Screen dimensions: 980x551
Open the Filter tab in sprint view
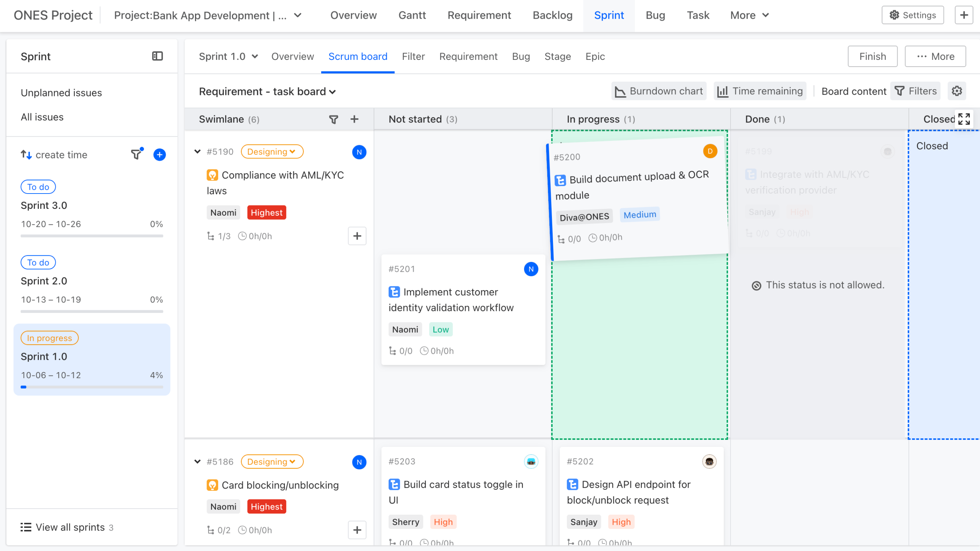(x=413, y=56)
